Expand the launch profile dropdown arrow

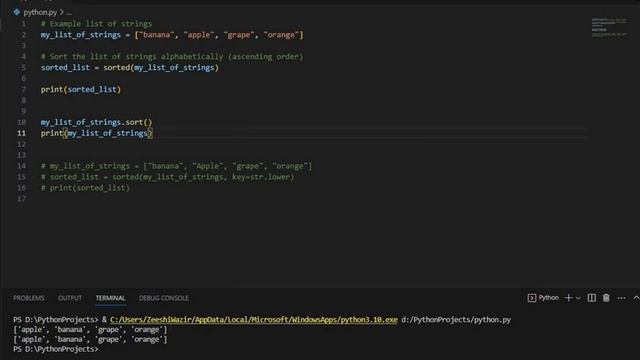coord(578,298)
